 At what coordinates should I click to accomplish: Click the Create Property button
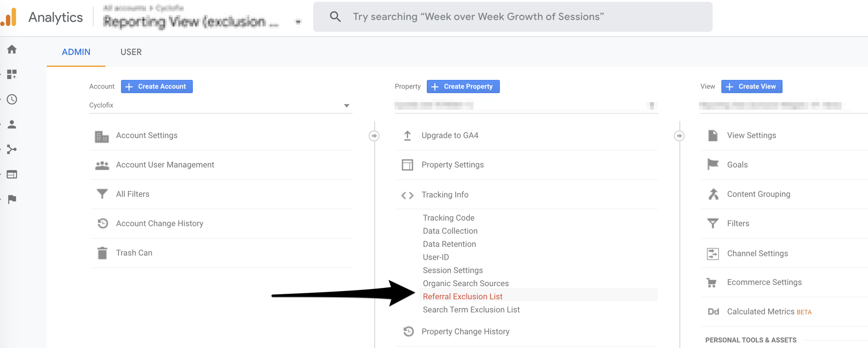(x=463, y=87)
